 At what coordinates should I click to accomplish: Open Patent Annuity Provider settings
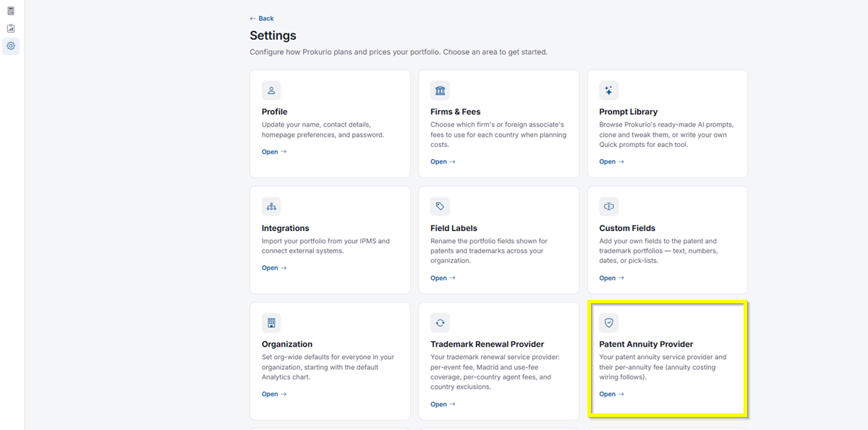(x=611, y=395)
